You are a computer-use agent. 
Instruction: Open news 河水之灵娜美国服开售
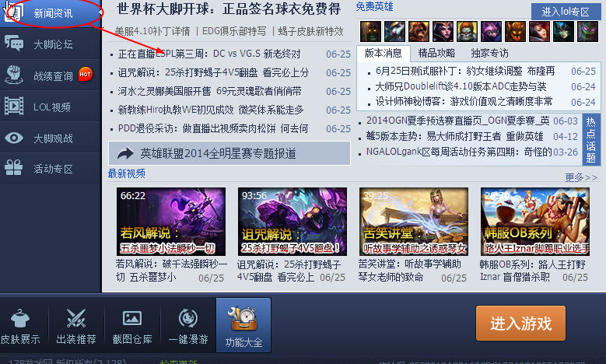(209, 91)
